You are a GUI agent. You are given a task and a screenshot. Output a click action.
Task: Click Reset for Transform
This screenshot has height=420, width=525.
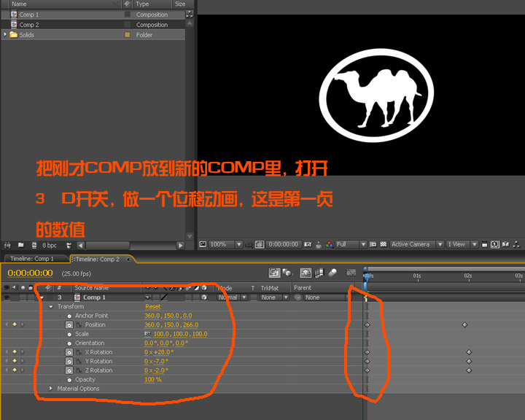tap(152, 306)
